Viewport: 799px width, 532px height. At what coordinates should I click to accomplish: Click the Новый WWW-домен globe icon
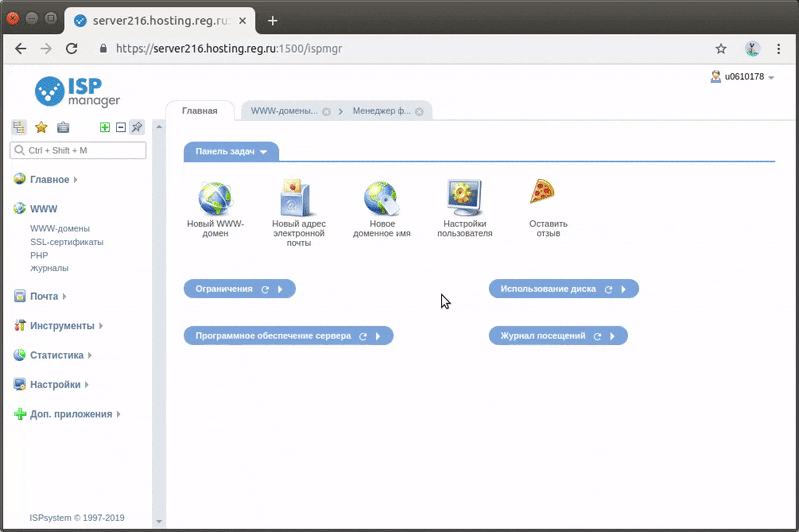click(215, 199)
